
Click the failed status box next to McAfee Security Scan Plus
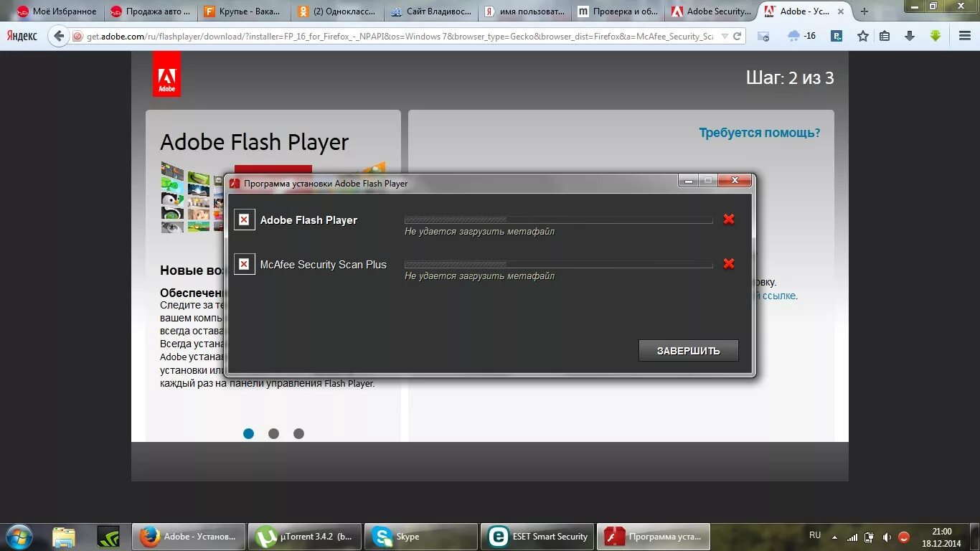pyautogui.click(x=244, y=264)
